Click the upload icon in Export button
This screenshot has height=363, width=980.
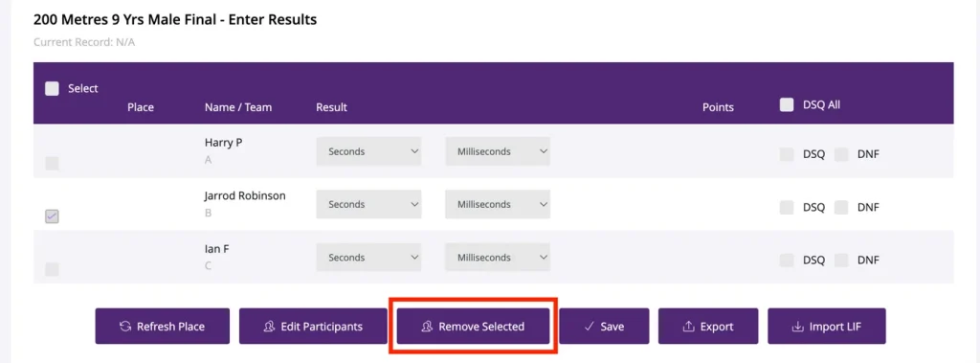[x=688, y=326]
